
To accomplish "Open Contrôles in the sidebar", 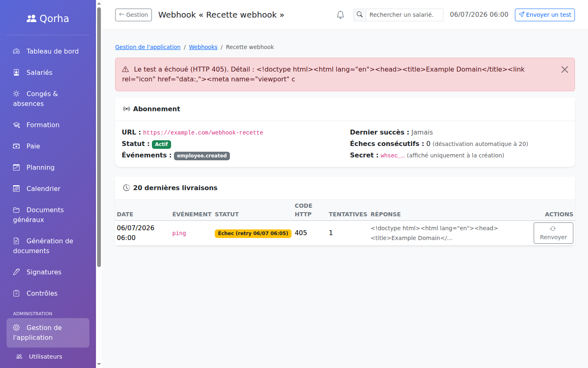I will click(x=48, y=293).
